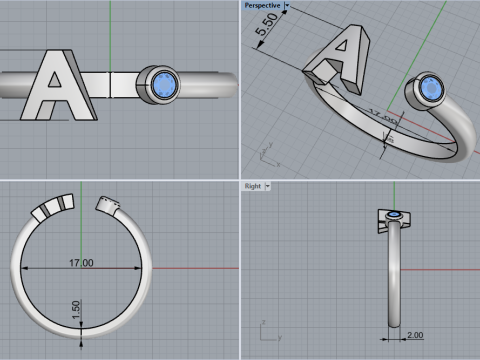The image size is (480, 360).
Task: Select the ring band in the Right view
Action: tap(394, 275)
